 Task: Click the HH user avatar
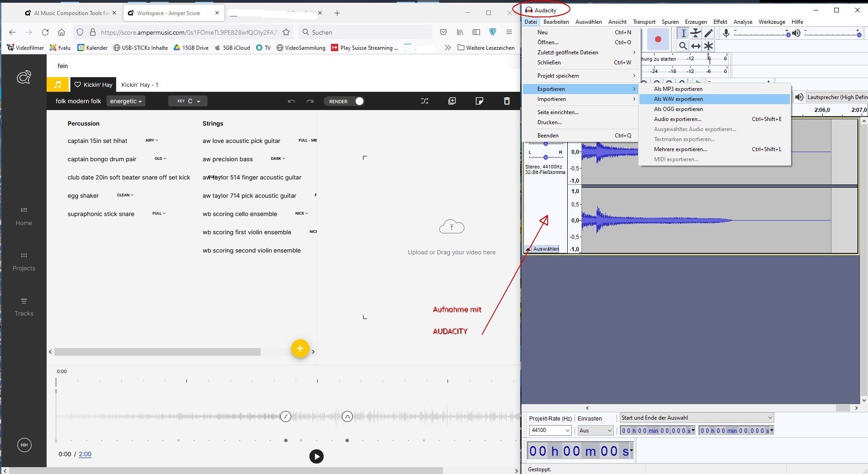(24, 445)
